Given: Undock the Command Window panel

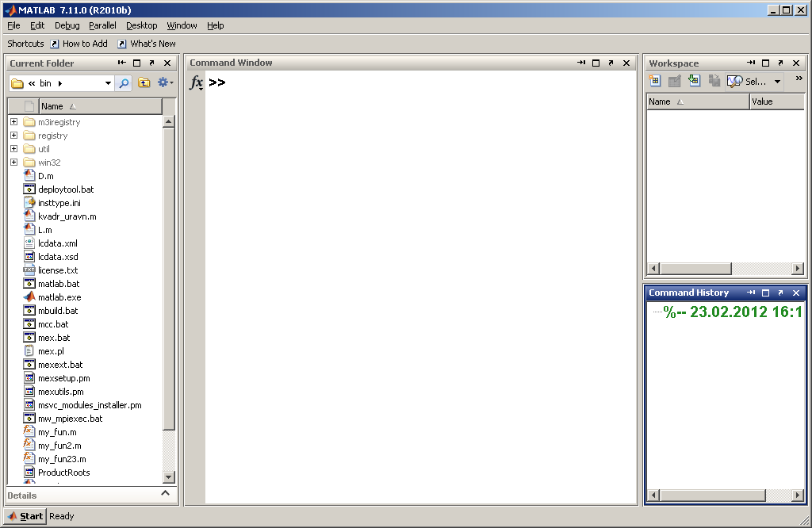Looking at the screenshot, I should 611,63.
